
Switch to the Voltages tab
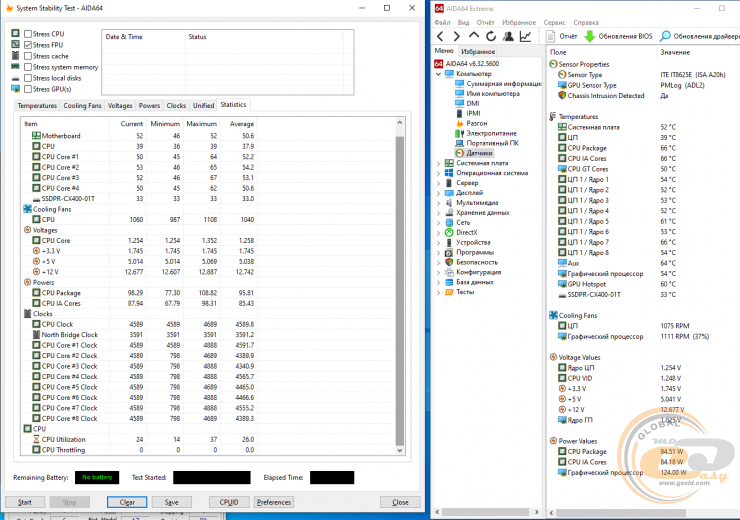click(120, 106)
